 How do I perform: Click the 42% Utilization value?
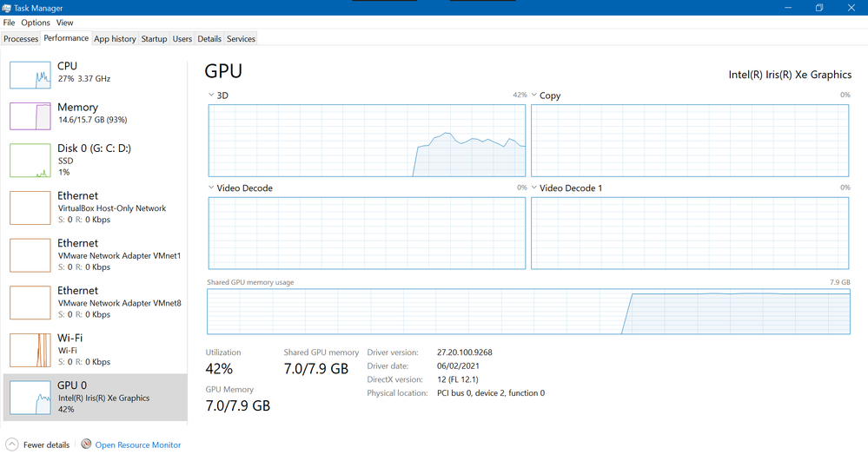(219, 369)
